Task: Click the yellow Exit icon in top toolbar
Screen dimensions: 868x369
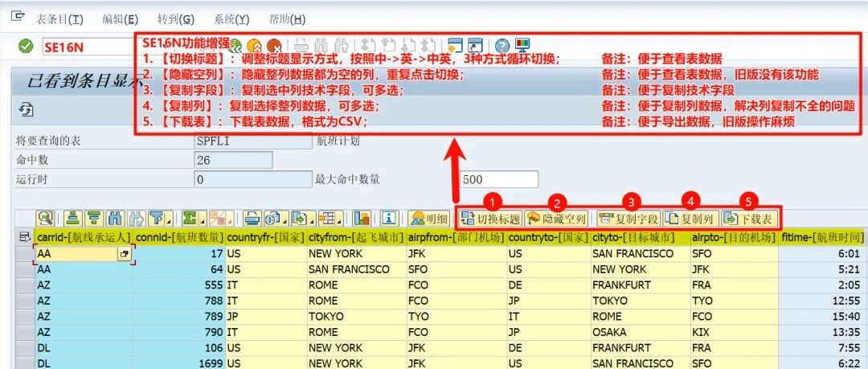Action: [x=254, y=46]
